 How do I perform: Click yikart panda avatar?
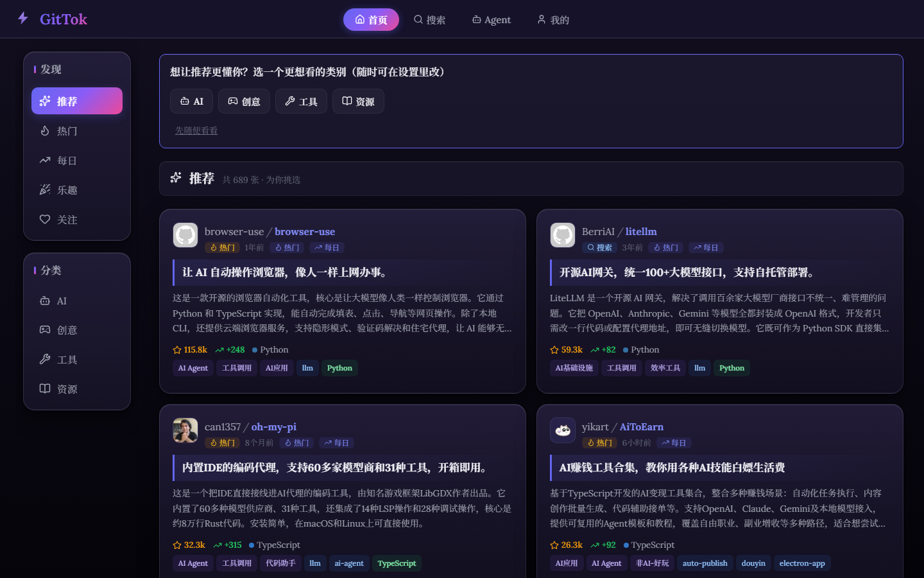pyautogui.click(x=563, y=430)
